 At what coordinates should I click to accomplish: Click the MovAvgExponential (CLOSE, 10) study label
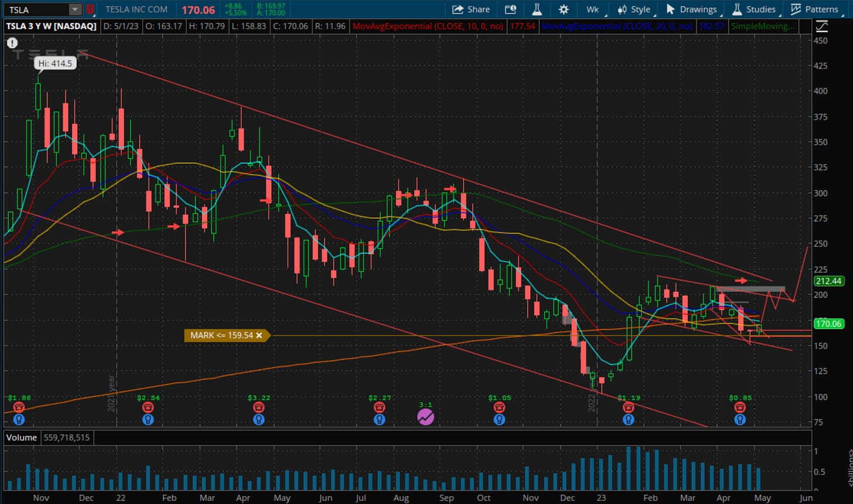pyautogui.click(x=429, y=26)
